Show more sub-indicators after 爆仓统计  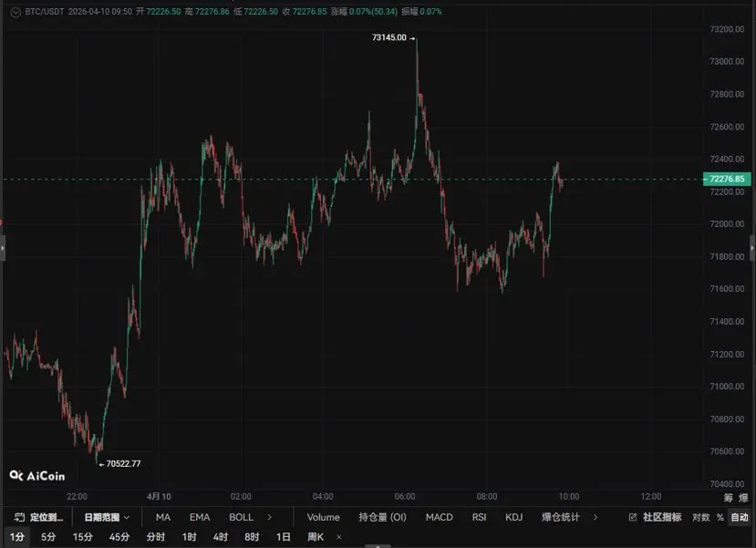point(595,517)
